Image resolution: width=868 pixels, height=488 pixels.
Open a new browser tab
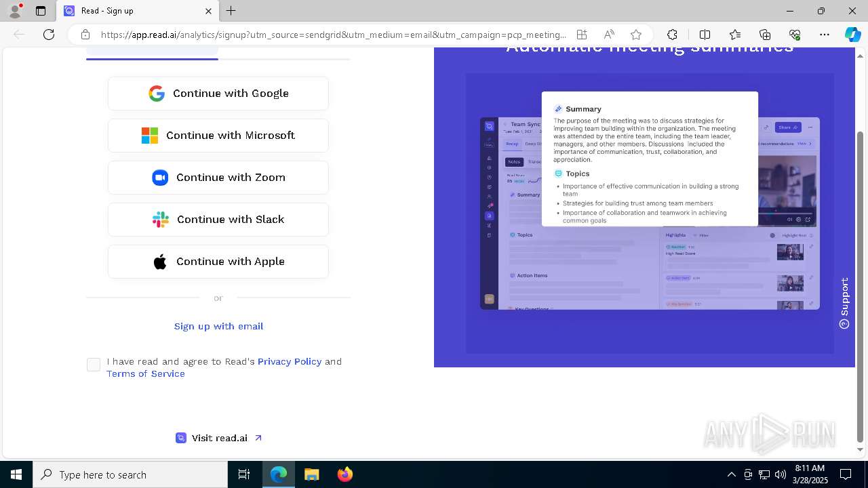click(231, 11)
